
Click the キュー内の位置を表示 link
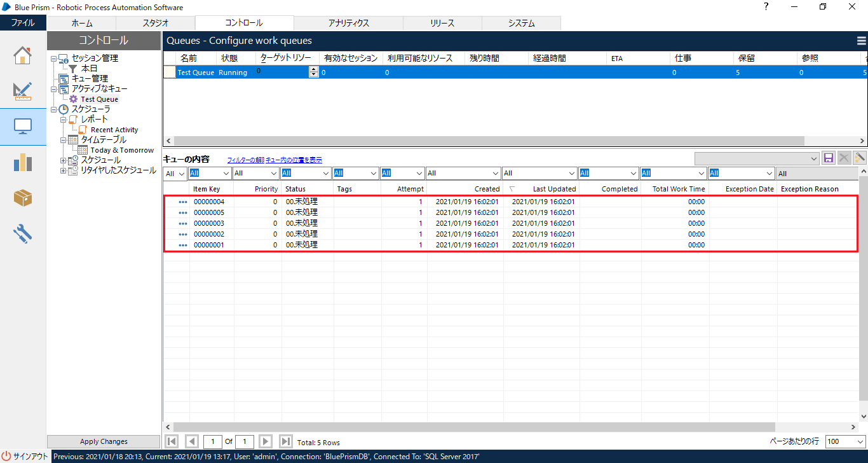tap(294, 160)
